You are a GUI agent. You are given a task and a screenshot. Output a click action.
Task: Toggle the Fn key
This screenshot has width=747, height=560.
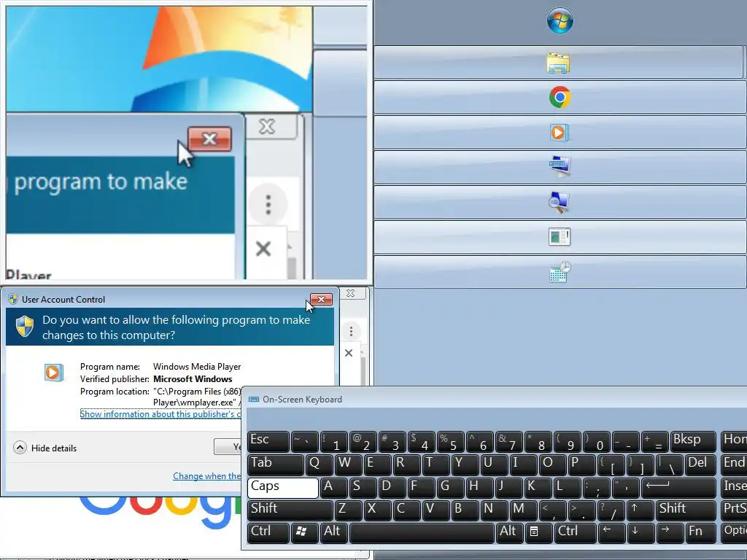[x=700, y=532]
